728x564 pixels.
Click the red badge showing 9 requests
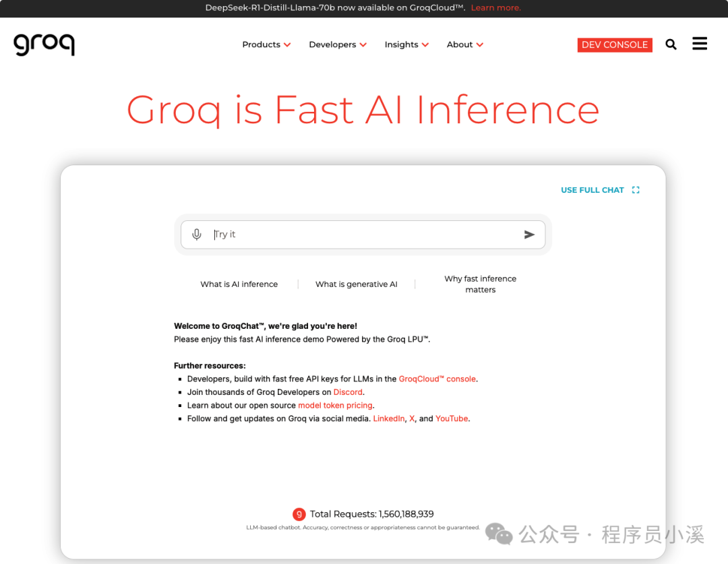coord(299,513)
